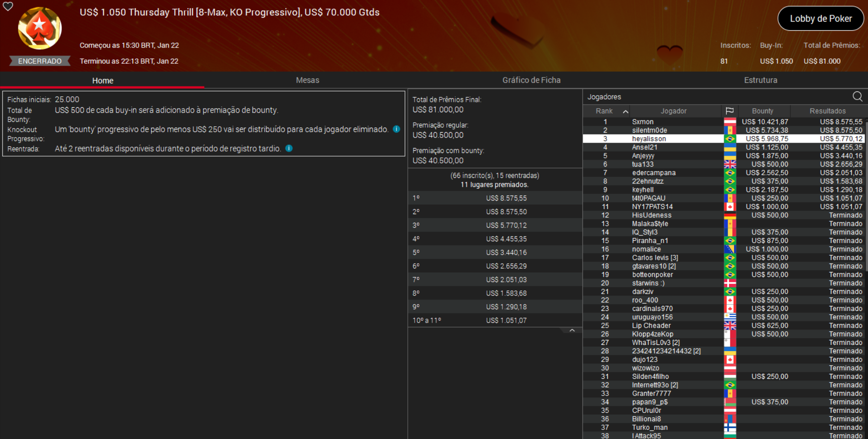Image resolution: width=868 pixels, height=439 pixels.
Task: Collapse the prize payout list
Action: tap(572, 330)
